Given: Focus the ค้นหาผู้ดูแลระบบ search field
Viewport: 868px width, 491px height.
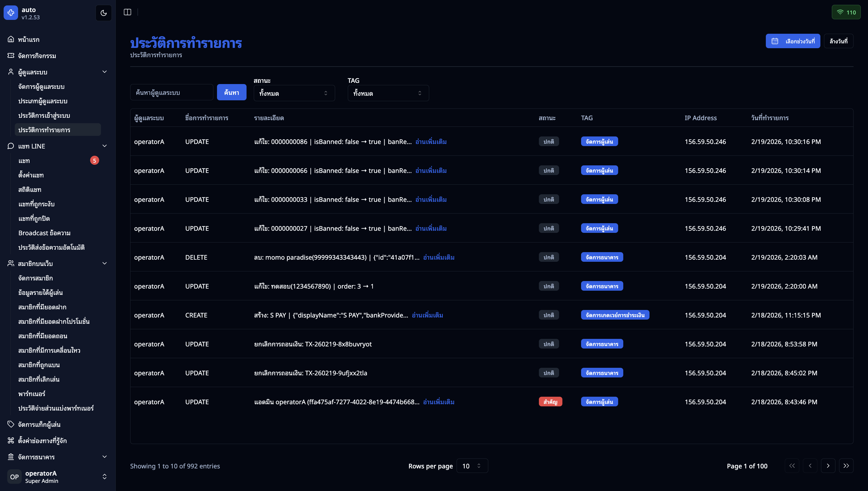Looking at the screenshot, I should click(x=171, y=92).
